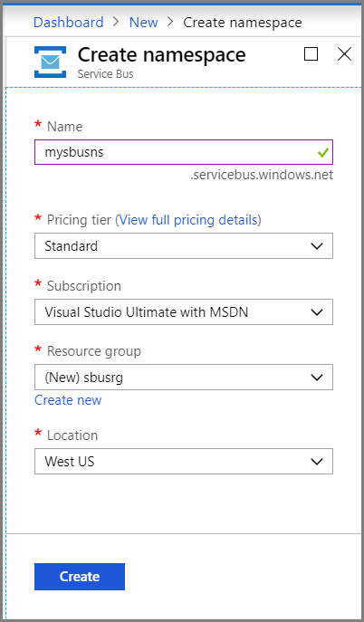
Task: Select Create namespace breadcrumb item
Action: click(x=243, y=23)
